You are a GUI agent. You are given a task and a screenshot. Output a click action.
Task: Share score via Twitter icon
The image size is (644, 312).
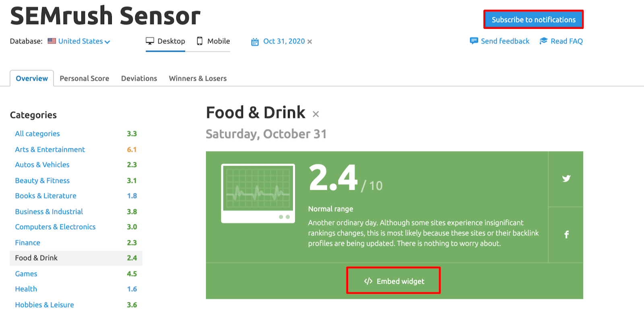tap(566, 179)
